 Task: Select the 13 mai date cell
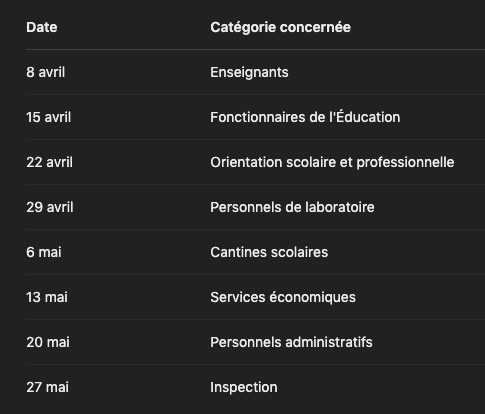pyautogui.click(x=47, y=297)
